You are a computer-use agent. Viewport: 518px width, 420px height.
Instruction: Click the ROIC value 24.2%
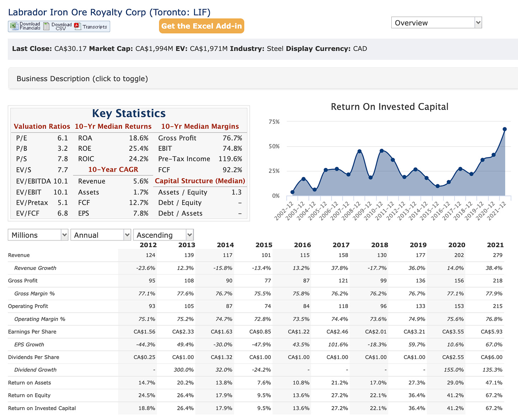[139, 159]
